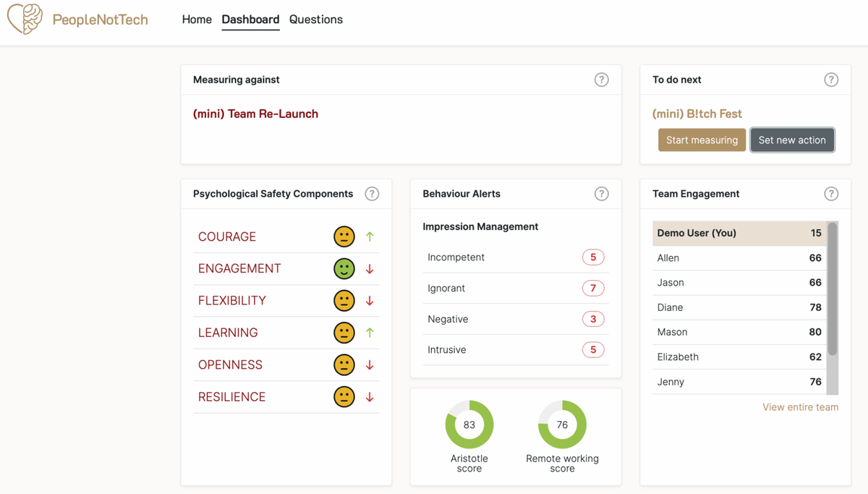Select Diane in the team engagement list
The image size is (868, 494).
[670, 307]
